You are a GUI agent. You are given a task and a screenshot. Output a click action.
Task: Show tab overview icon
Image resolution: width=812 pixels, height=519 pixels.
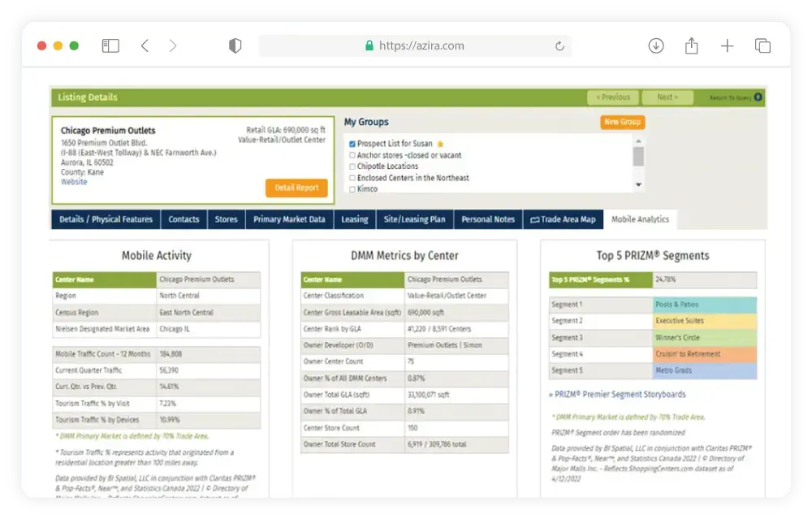point(762,45)
